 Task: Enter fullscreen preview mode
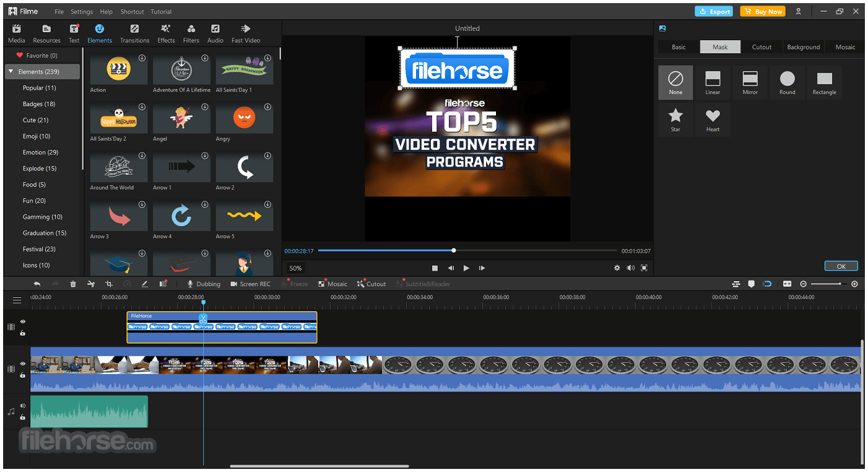pyautogui.click(x=644, y=268)
